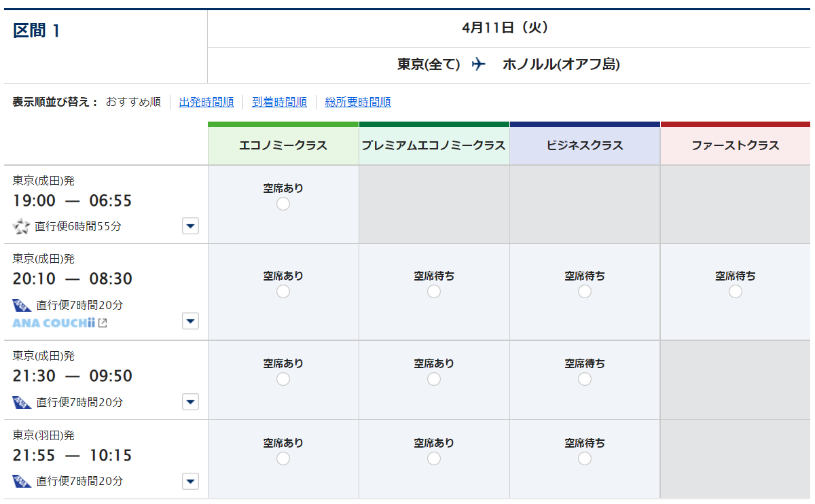Viewport: 815px width, 504px height.
Task: Expand details for the 21:55 Haneda flight
Action: [190, 481]
